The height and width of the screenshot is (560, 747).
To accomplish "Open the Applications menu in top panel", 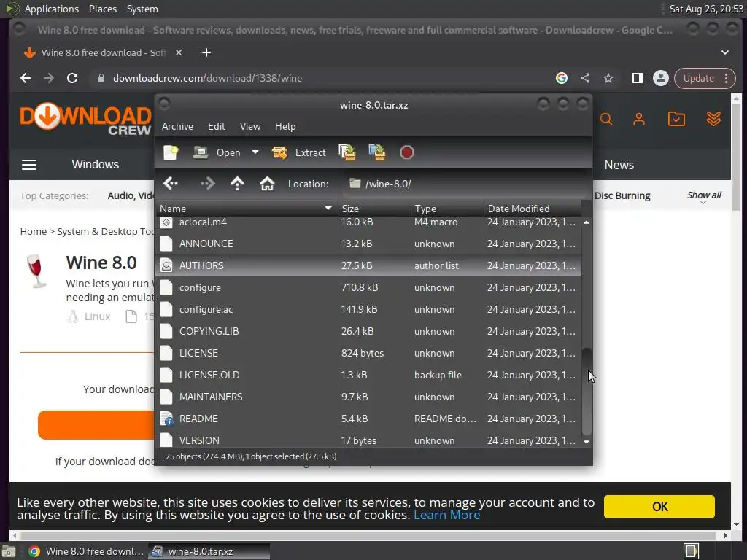I will [52, 9].
